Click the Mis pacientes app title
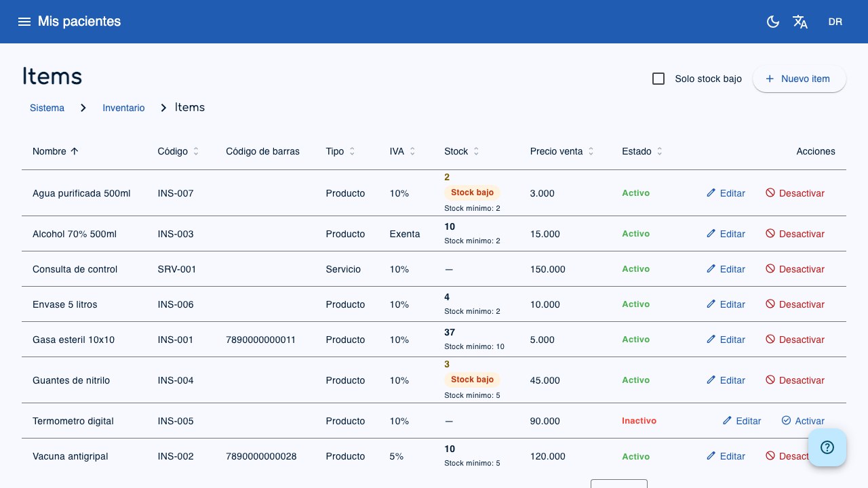Viewport: 868px width, 488px height. pyautogui.click(x=79, y=22)
